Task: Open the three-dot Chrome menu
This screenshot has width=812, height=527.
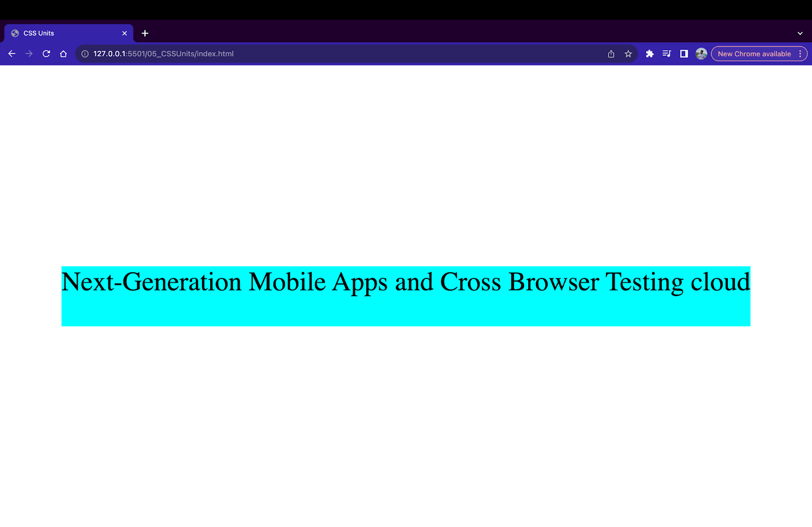Action: coord(801,53)
